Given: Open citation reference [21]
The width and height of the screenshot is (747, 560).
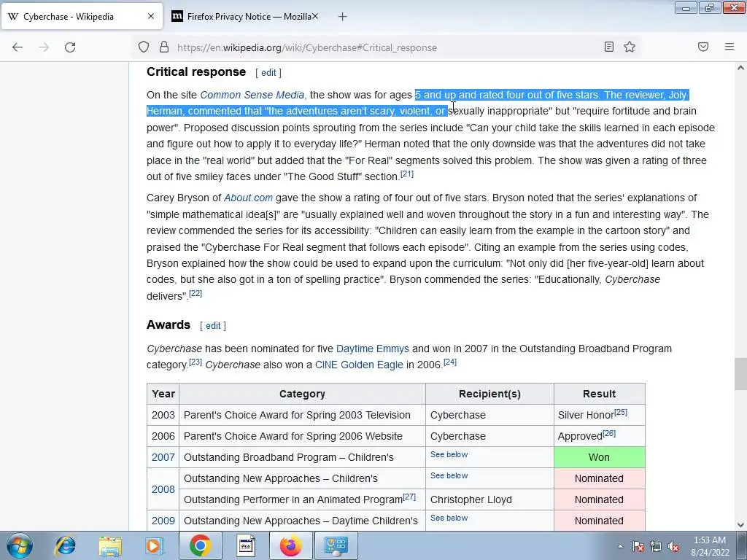Looking at the screenshot, I should [407, 174].
